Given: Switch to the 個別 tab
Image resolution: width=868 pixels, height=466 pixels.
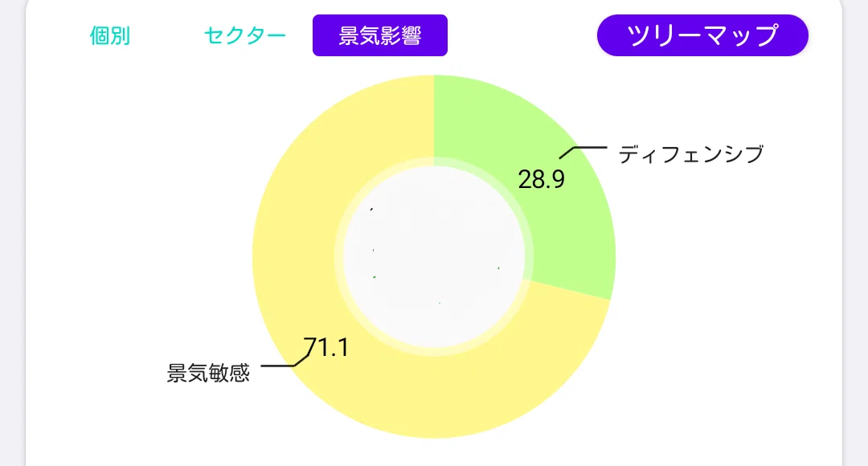Looking at the screenshot, I should [x=109, y=35].
